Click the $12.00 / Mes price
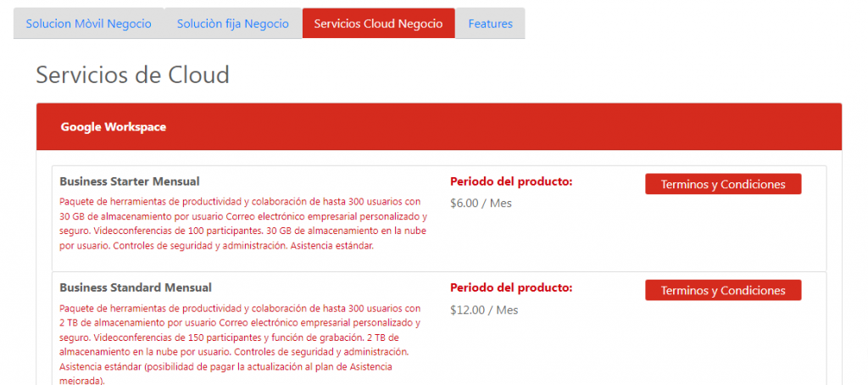 tap(484, 310)
